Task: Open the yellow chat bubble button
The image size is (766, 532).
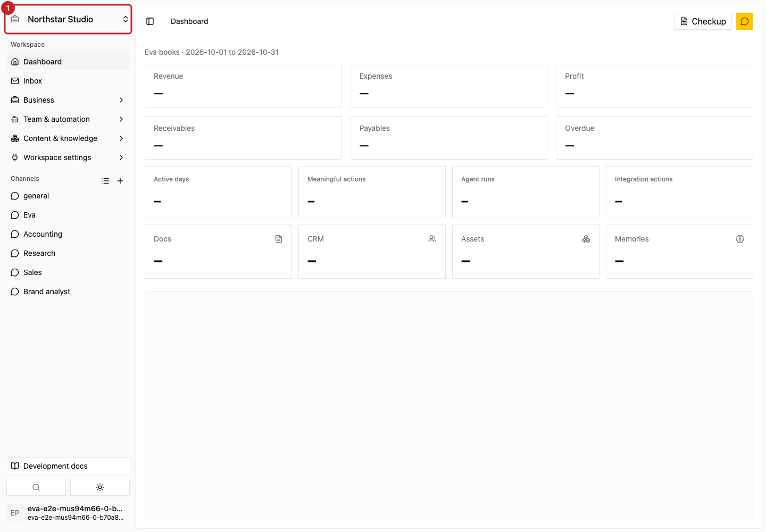Action: (745, 21)
